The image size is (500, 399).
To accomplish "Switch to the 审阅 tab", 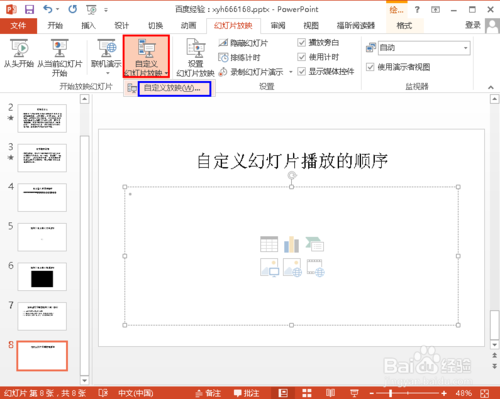I will click(x=278, y=25).
